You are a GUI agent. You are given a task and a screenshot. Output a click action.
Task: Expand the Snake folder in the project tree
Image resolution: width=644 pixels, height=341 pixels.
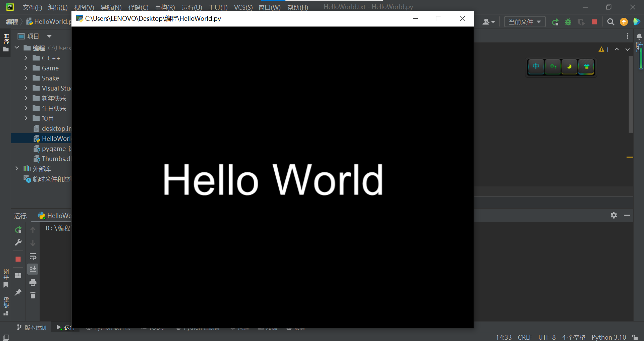(26, 78)
